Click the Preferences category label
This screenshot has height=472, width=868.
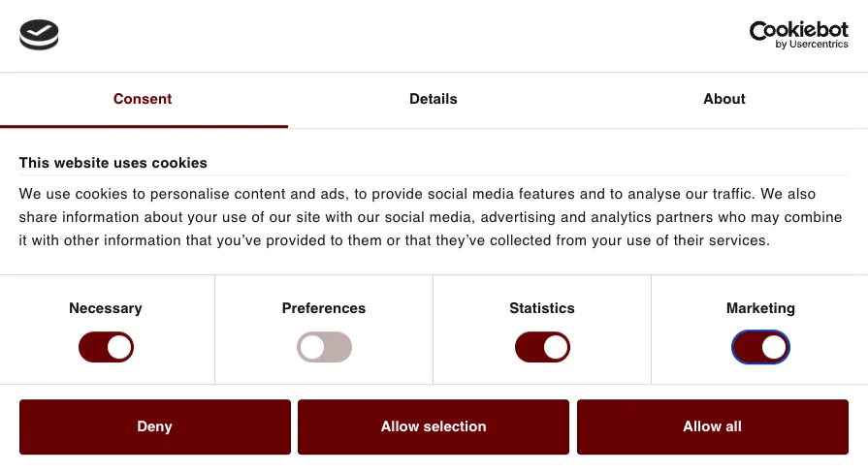(324, 308)
